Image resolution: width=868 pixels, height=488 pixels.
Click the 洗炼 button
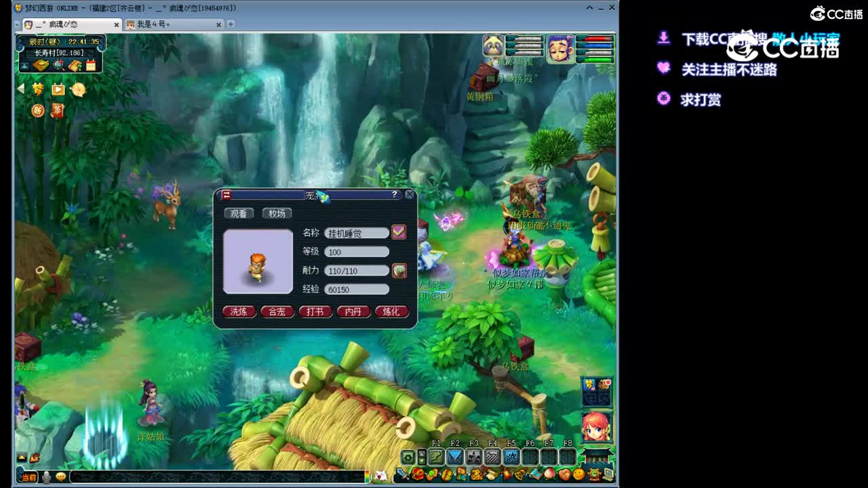[x=239, y=312]
